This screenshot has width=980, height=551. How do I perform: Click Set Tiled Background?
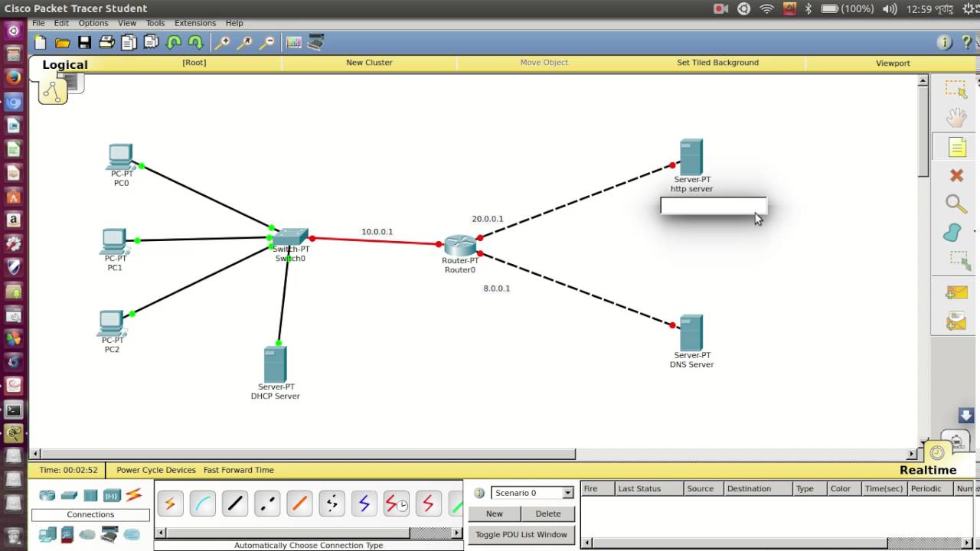[717, 63]
